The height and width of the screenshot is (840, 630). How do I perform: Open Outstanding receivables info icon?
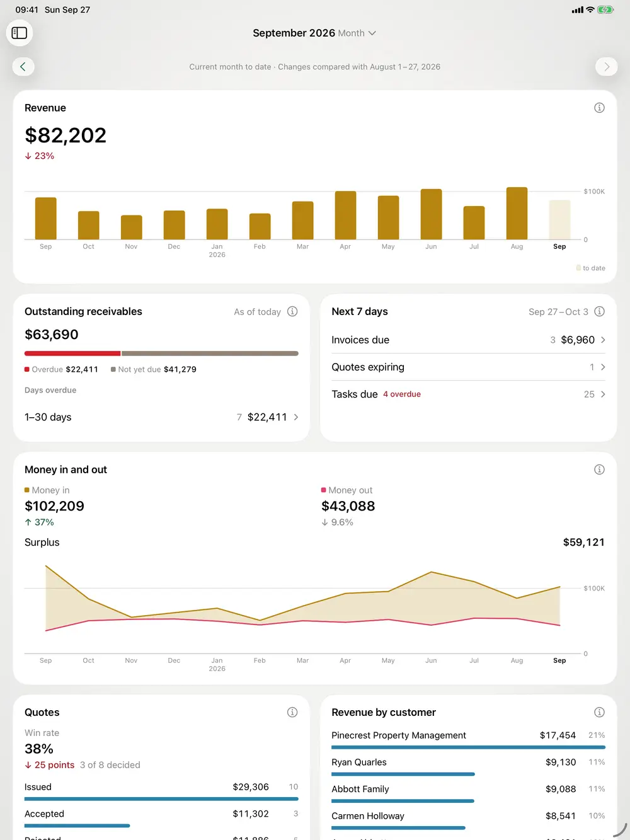coord(292,311)
